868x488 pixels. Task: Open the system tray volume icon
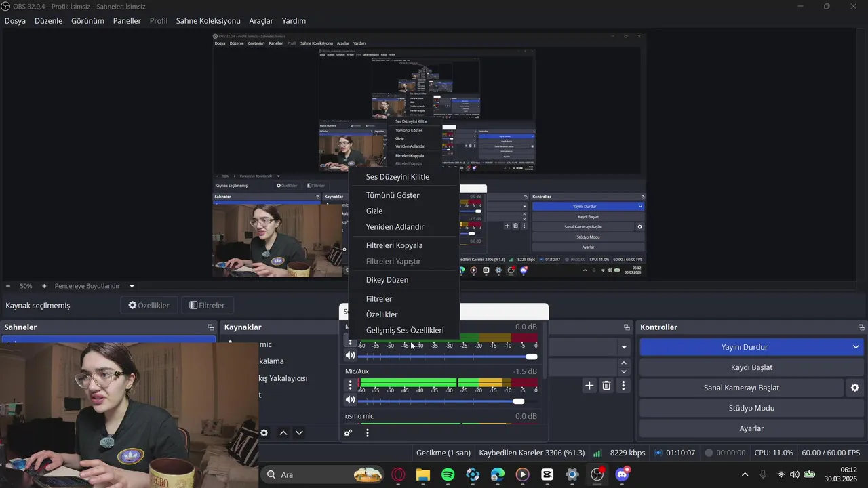click(795, 474)
